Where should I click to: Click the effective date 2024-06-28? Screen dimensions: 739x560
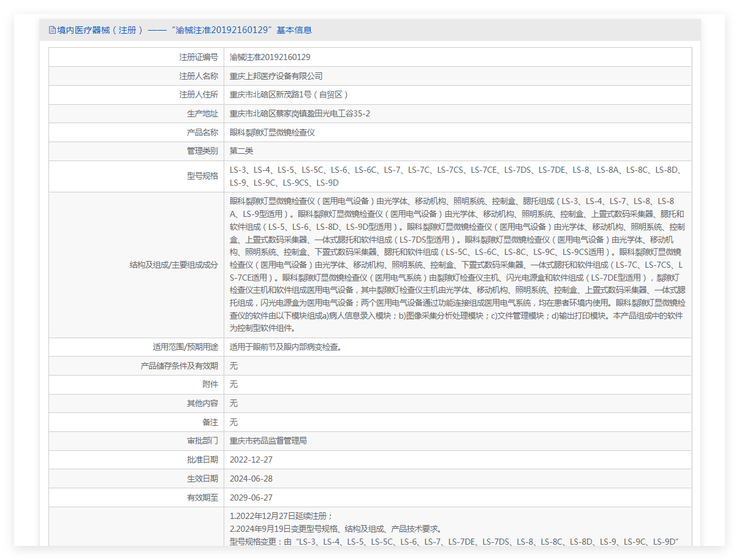251,479
